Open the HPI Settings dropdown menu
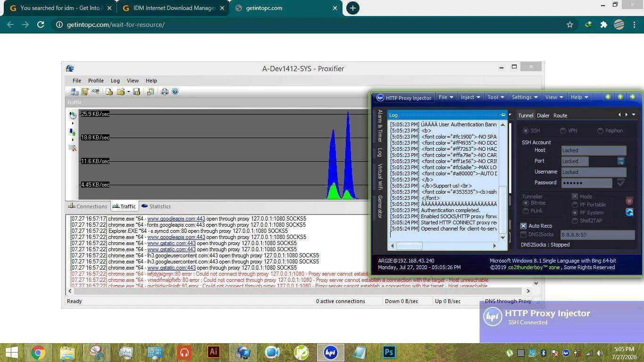Viewport: 644px width, 362px height. click(525, 97)
